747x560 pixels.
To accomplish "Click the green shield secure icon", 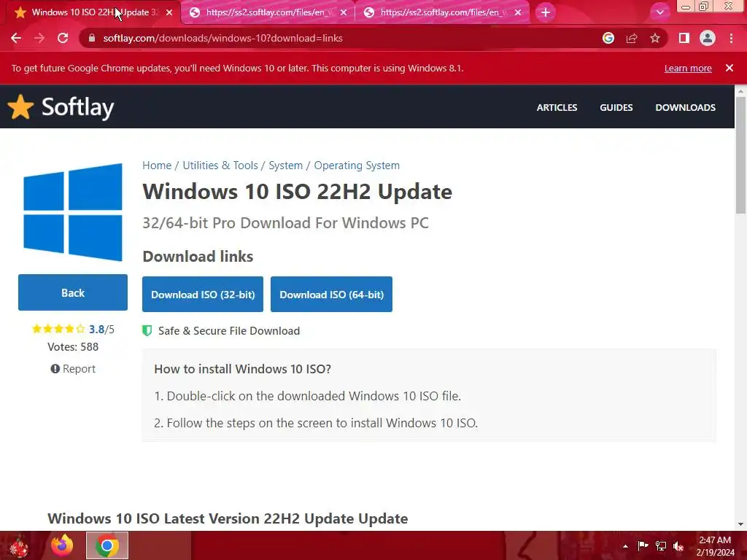I will (147, 330).
